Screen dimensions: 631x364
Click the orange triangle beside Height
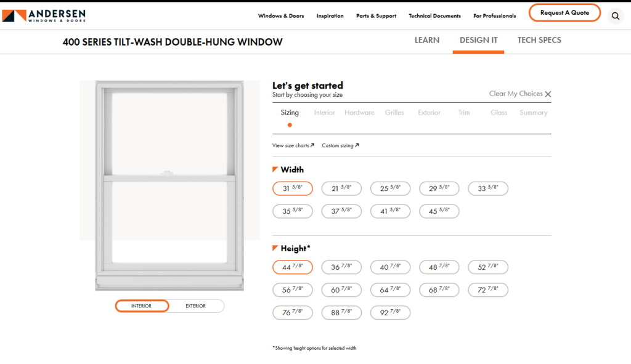coord(275,248)
